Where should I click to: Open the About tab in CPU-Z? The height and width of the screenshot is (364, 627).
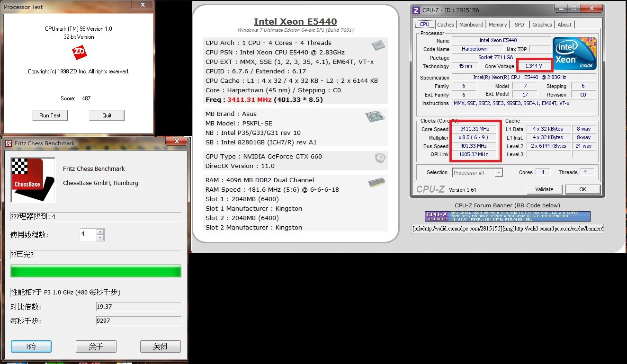pos(564,25)
